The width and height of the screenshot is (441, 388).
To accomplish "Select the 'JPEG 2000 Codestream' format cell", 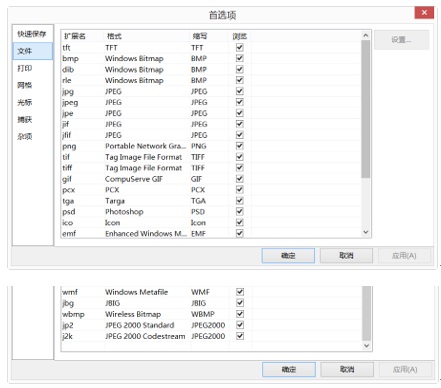I will point(145,336).
